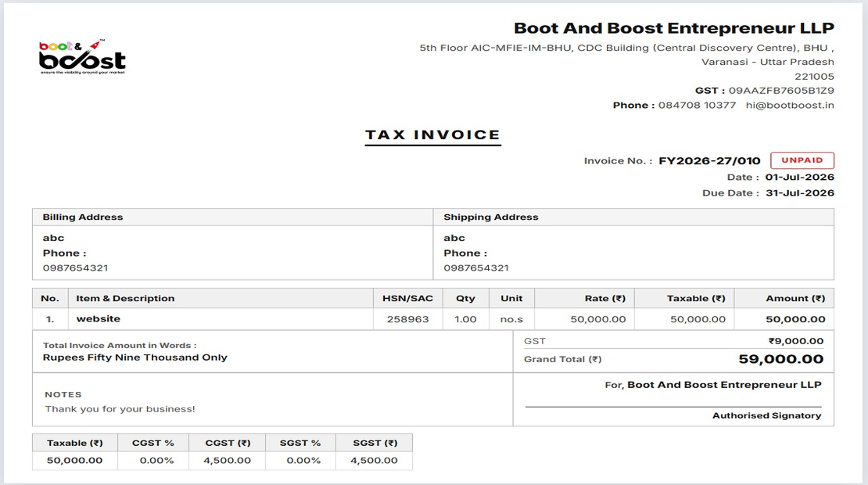Click the due date 31-Jul-2026

(799, 193)
